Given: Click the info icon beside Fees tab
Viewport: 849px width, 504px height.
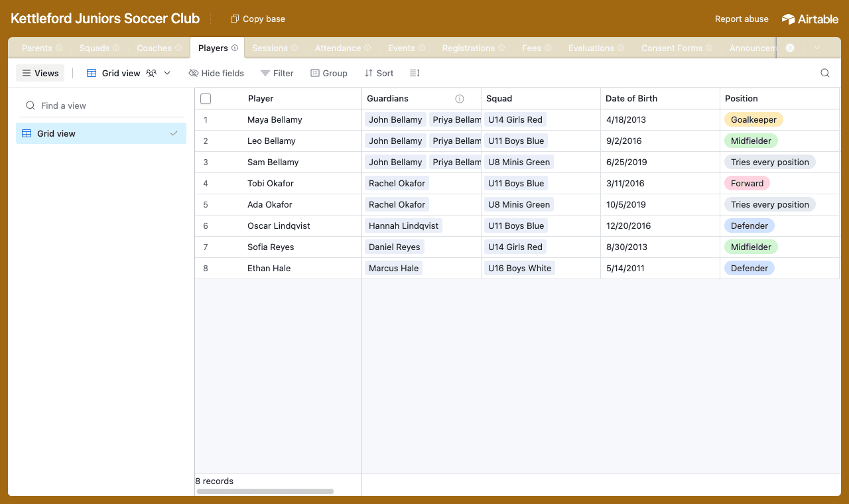Looking at the screenshot, I should point(548,48).
